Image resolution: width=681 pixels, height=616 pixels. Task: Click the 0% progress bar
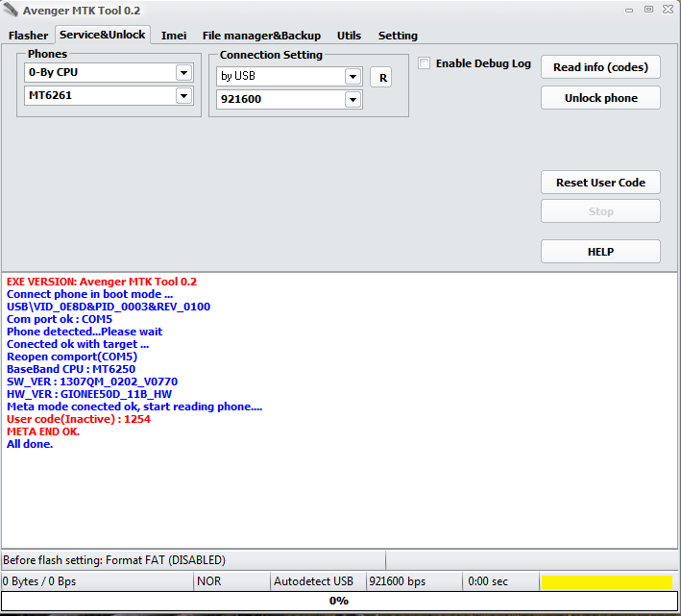339,601
